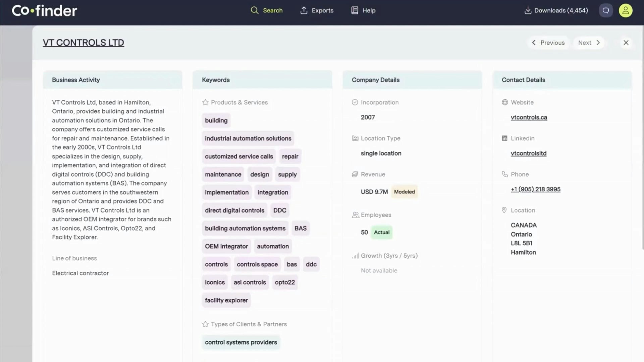Open the Exports menu item

[x=317, y=10]
